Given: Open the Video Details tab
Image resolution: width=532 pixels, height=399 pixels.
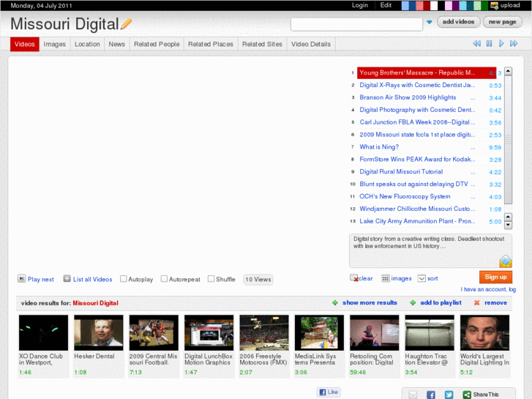Looking at the screenshot, I should [311, 44].
